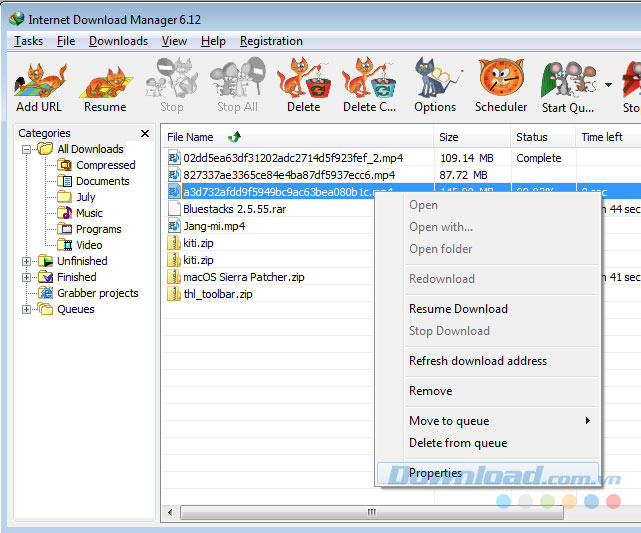The image size is (641, 533).
Task: Open the Downloads menu
Action: tap(119, 41)
